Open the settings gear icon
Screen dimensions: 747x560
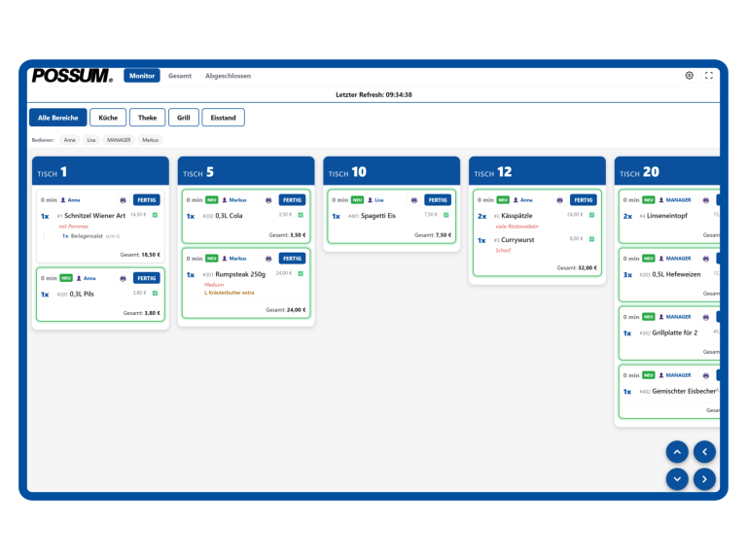point(689,75)
